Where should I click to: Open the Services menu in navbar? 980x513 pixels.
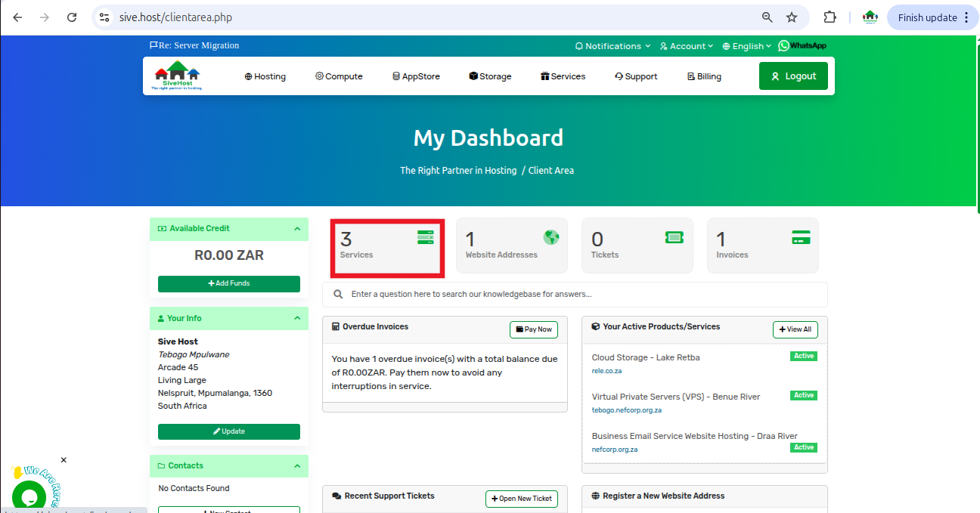coord(563,76)
